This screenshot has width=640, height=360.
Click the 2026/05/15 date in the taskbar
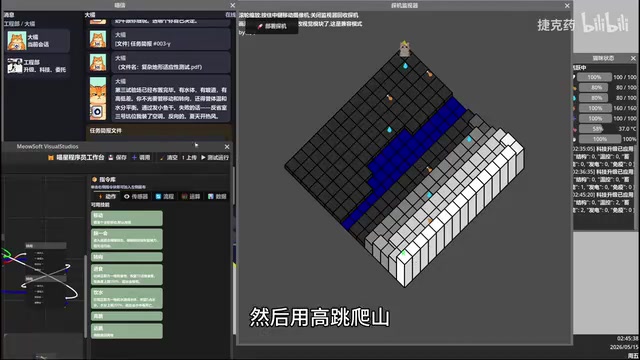point(624,347)
